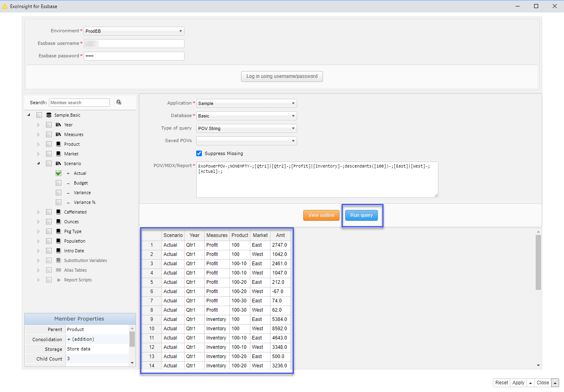
Task: Open the arrow menu next to Apply
Action: click(x=530, y=383)
